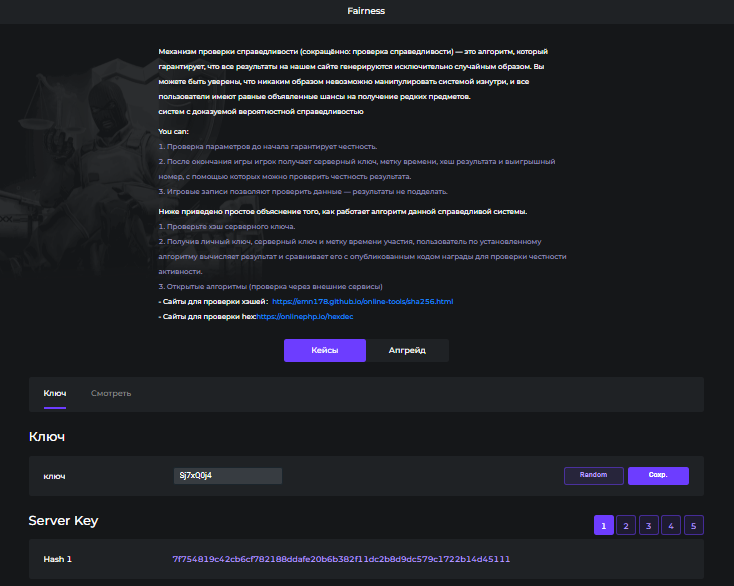
Task: Click the Fairness page title
Action: (366, 11)
